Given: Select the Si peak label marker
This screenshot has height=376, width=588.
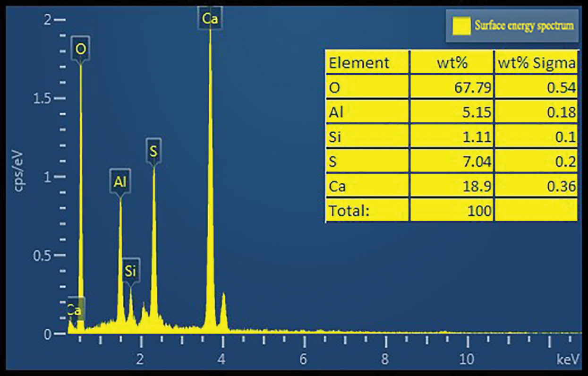Looking at the screenshot, I should pos(131,271).
